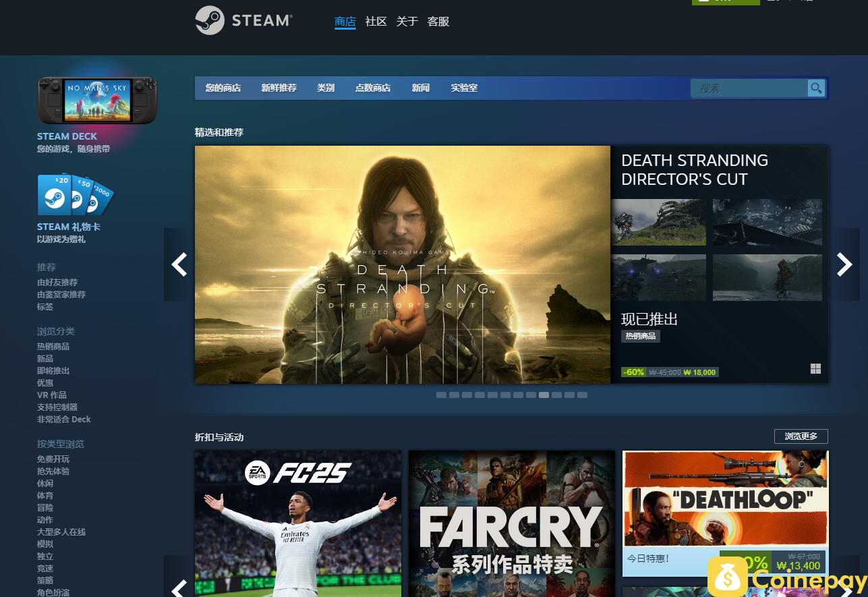This screenshot has width=868, height=597.
Task: Jump to first carousel page dot
Action: [x=441, y=395]
